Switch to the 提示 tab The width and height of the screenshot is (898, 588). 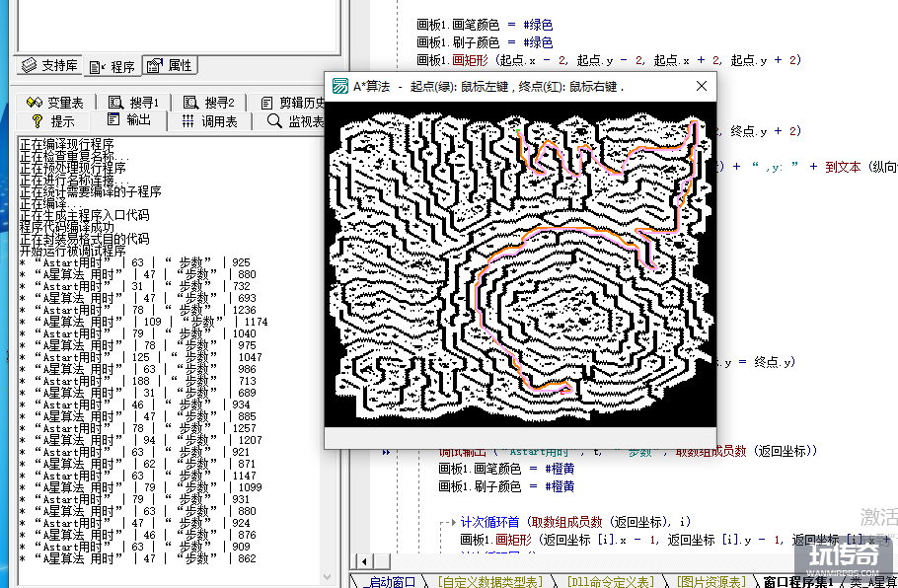[53, 121]
